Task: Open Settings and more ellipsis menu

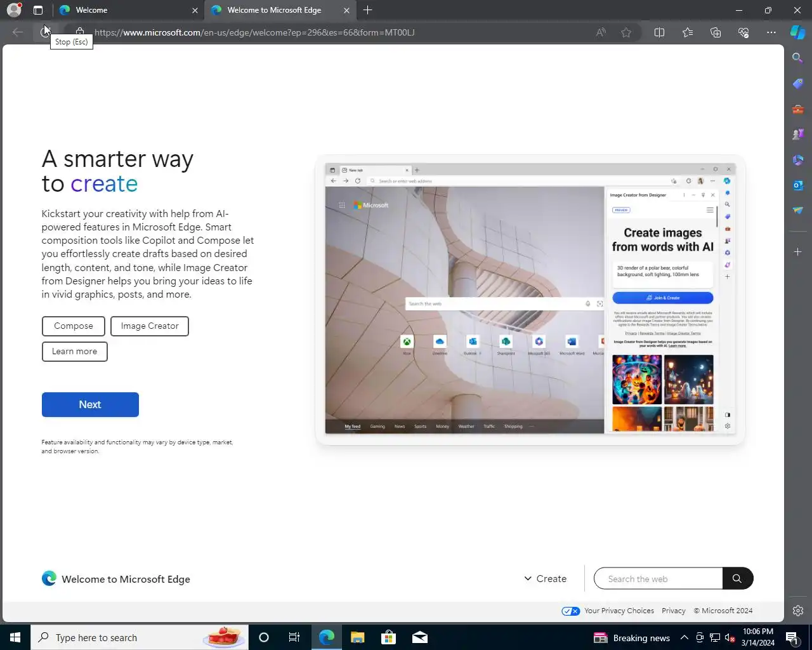Action: click(771, 32)
